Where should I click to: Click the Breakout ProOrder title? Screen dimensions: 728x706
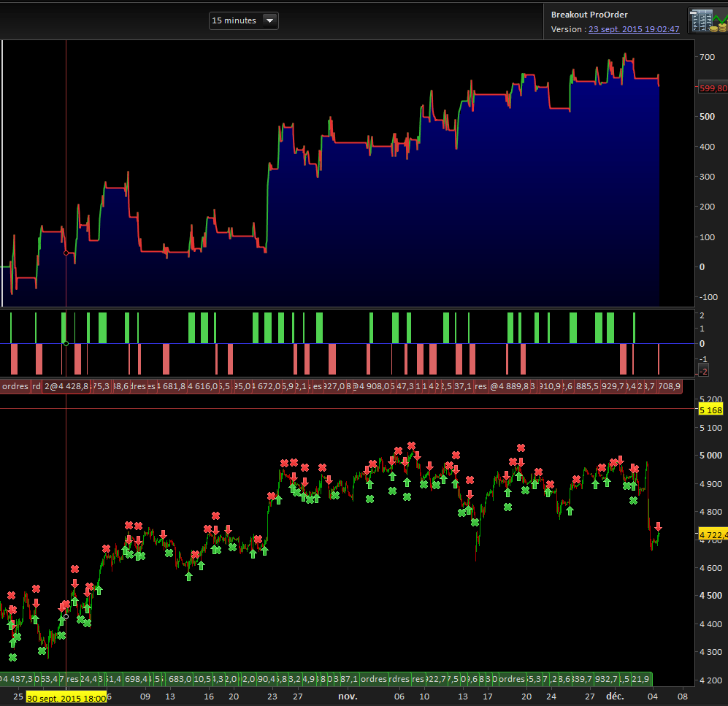[x=589, y=15]
